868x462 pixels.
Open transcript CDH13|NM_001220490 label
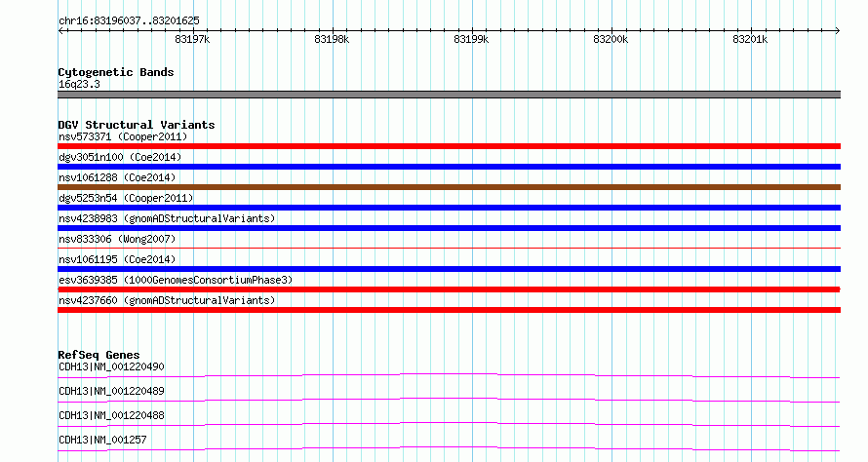tap(111, 366)
